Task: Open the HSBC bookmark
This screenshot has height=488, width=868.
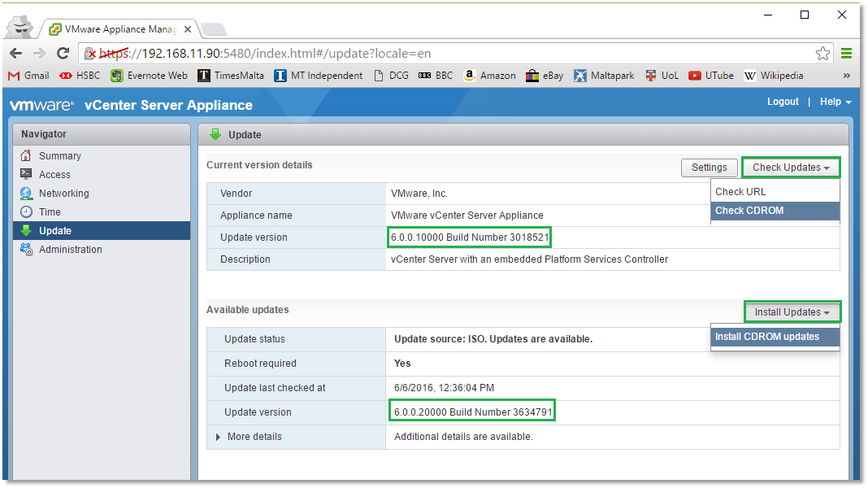Action: point(80,76)
